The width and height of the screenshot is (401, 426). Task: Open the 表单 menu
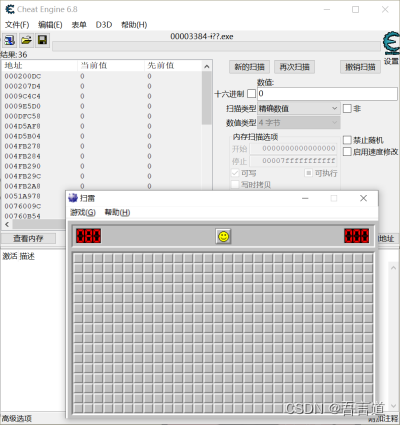[x=79, y=25]
